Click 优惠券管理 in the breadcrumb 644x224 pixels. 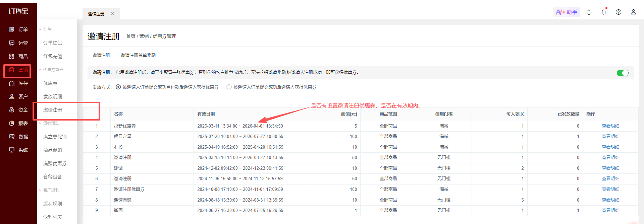point(164,36)
